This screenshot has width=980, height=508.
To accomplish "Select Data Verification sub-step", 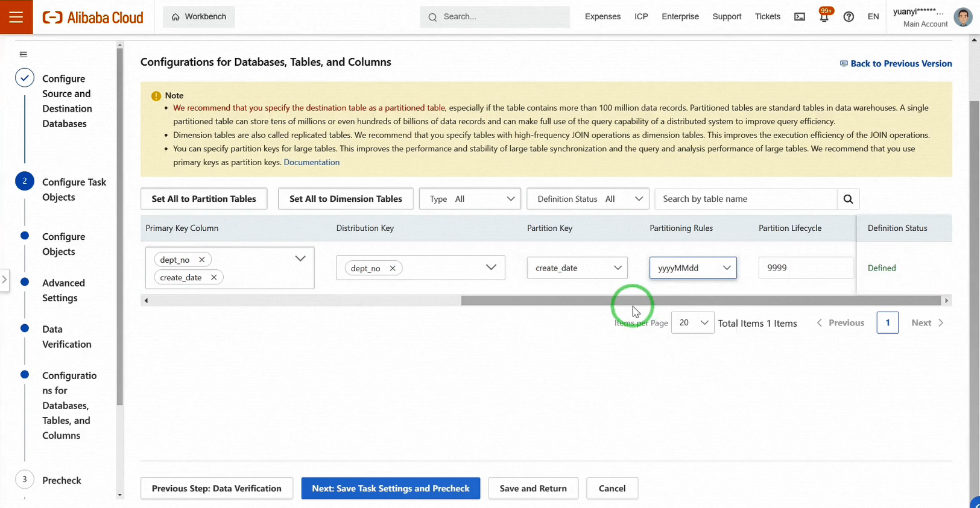I will coord(66,337).
